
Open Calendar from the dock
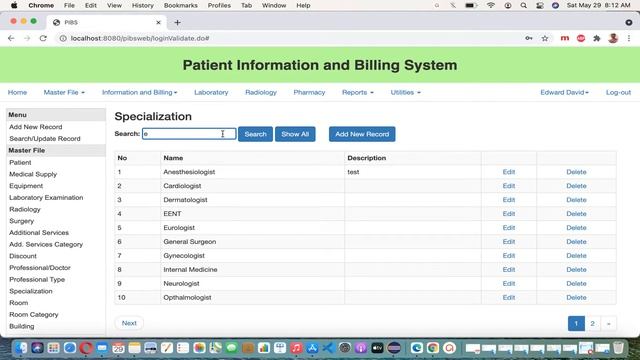[x=118, y=348]
